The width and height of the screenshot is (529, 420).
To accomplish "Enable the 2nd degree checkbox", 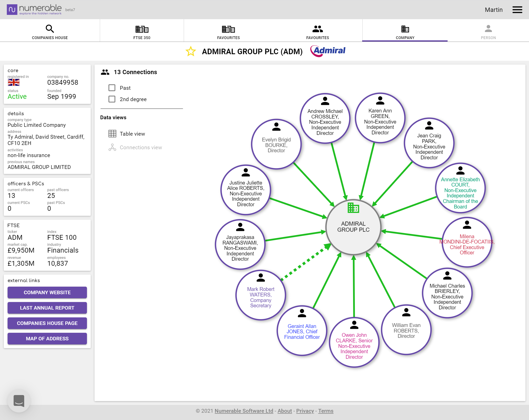I will click(112, 99).
